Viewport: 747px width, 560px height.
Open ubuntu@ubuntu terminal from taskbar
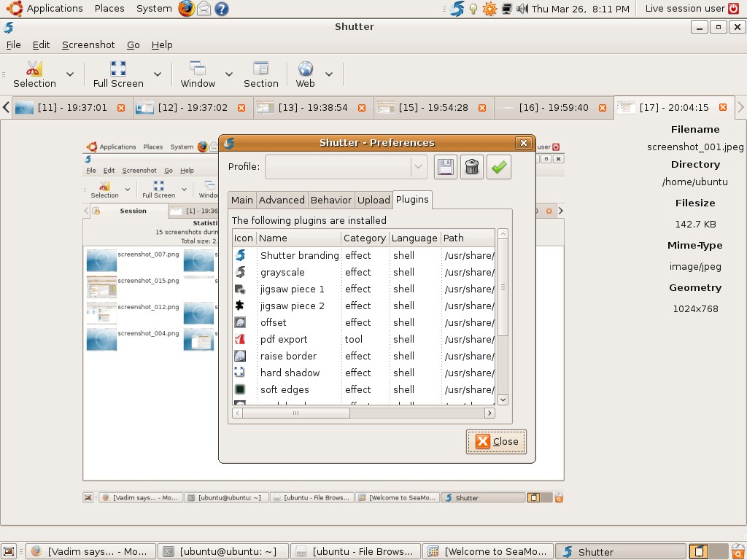click(223, 551)
